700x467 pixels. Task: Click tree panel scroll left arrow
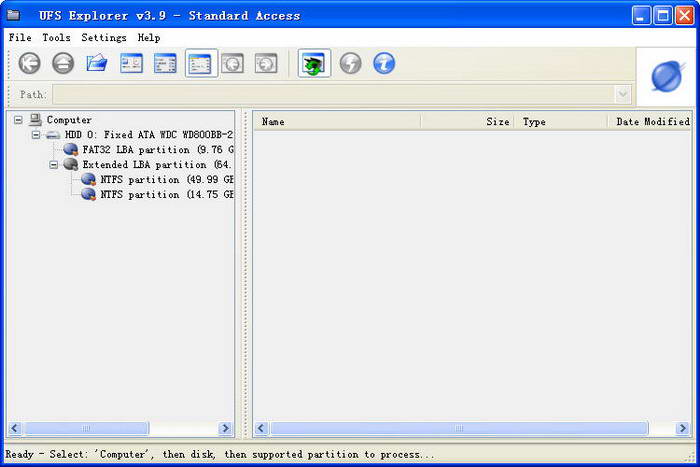click(x=15, y=428)
